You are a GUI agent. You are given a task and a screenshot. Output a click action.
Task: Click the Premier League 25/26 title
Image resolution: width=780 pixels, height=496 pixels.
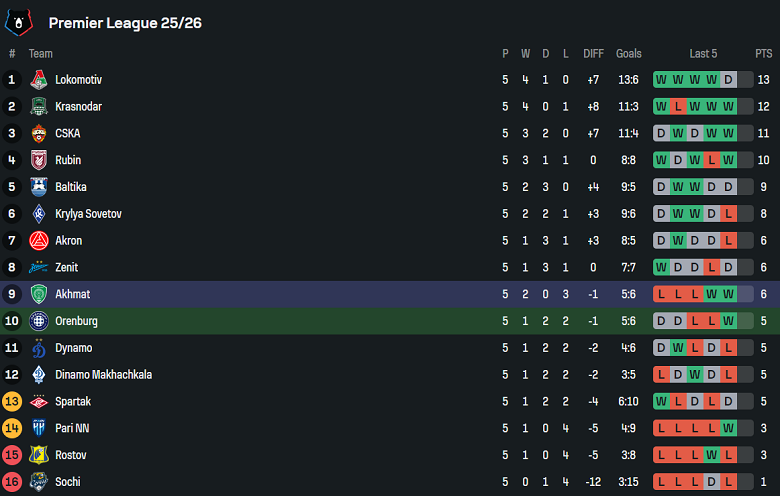pyautogui.click(x=125, y=22)
